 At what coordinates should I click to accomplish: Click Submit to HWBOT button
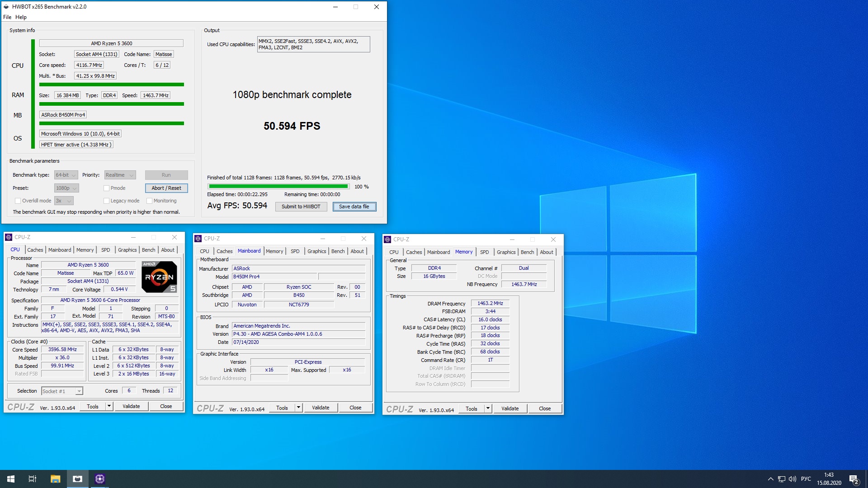(x=301, y=207)
